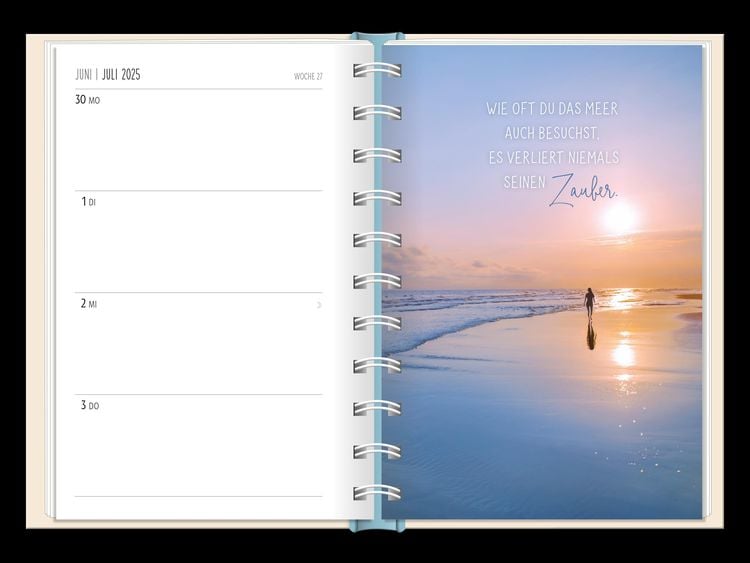Select the '2 MI' day label
Image resolution: width=750 pixels, height=563 pixels.
(x=89, y=304)
